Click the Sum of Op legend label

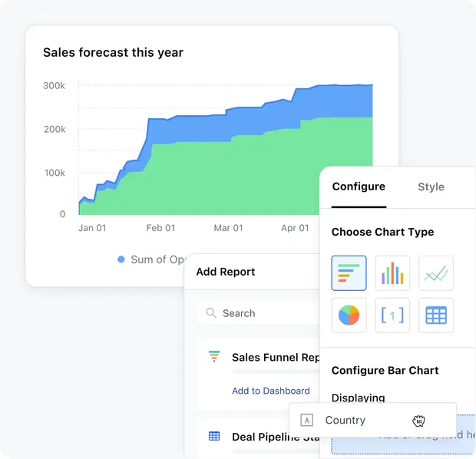[157, 259]
